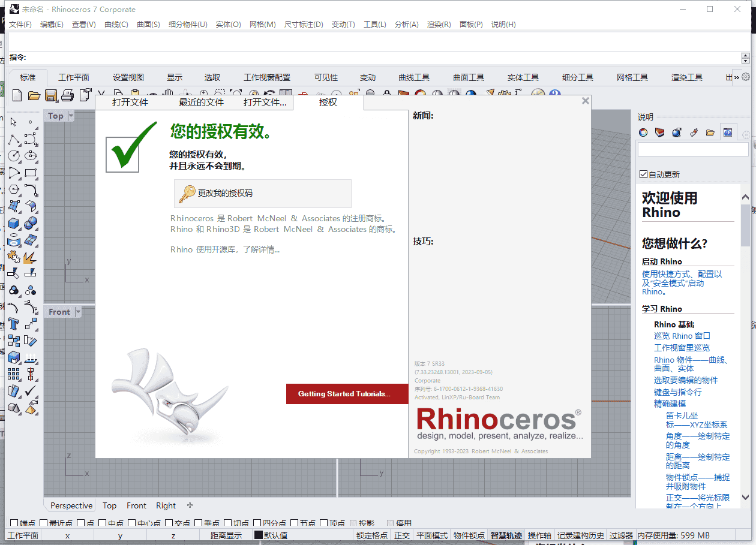This screenshot has height=545, width=756.
Task: Click the Getting Started Tutorials button
Action: click(347, 394)
